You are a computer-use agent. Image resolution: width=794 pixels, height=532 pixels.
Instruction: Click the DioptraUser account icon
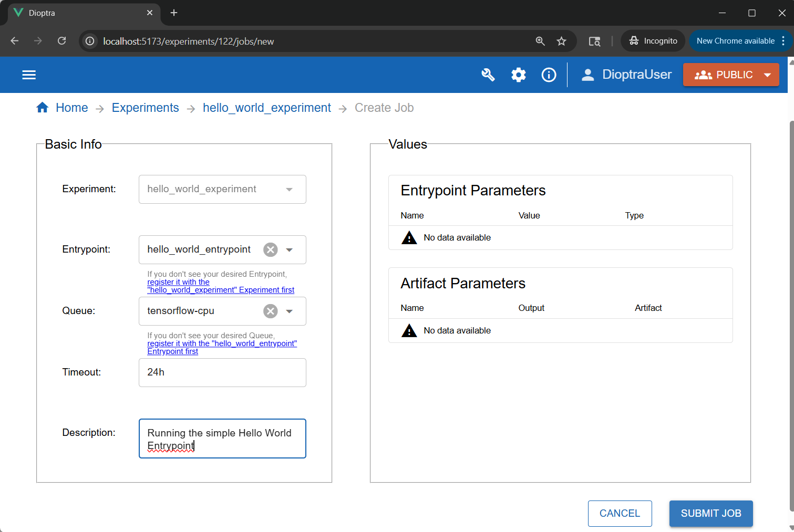pos(587,75)
